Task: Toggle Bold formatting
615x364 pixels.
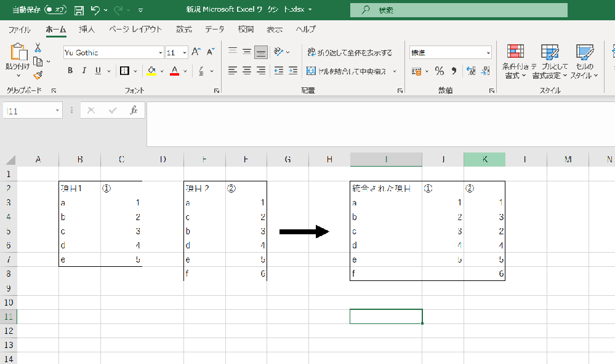Action: pos(70,71)
